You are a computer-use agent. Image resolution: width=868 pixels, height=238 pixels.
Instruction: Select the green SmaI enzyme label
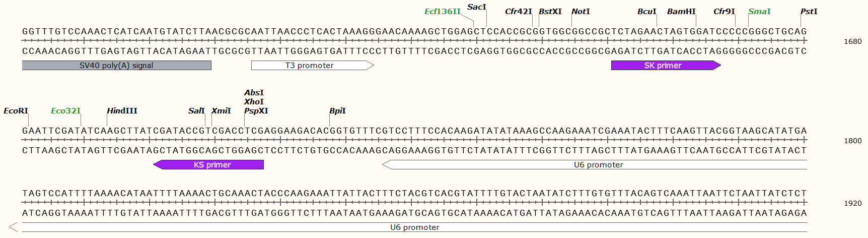pos(759,12)
